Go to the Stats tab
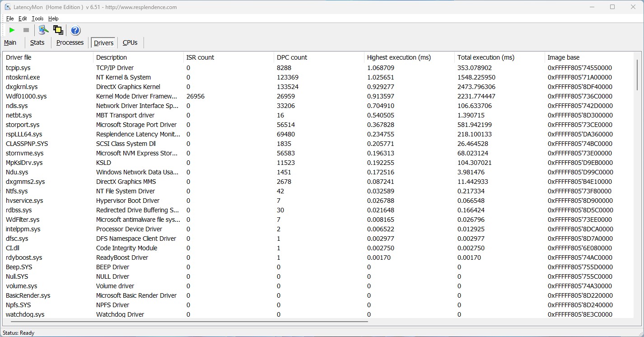The height and width of the screenshot is (337, 644). 37,42
